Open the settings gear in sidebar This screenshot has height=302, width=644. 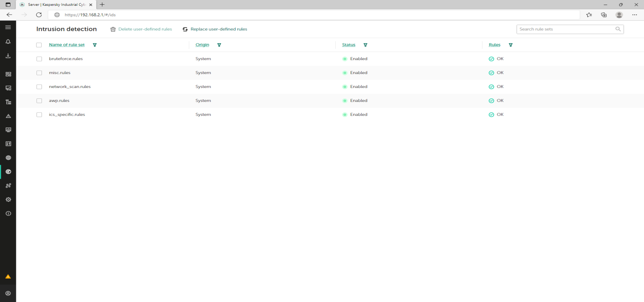click(8, 200)
